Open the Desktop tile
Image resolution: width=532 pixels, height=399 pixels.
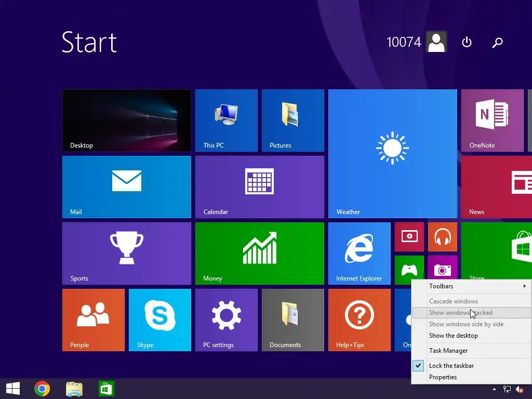pos(127,121)
